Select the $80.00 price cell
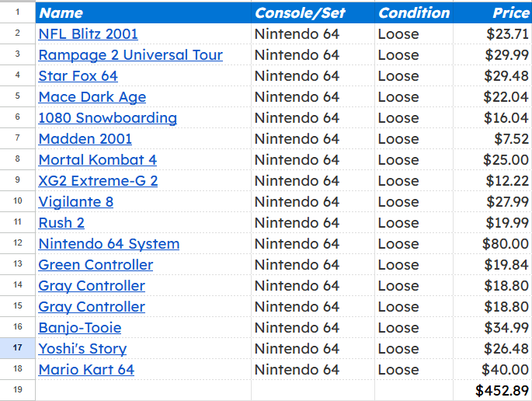 pyautogui.click(x=492, y=244)
